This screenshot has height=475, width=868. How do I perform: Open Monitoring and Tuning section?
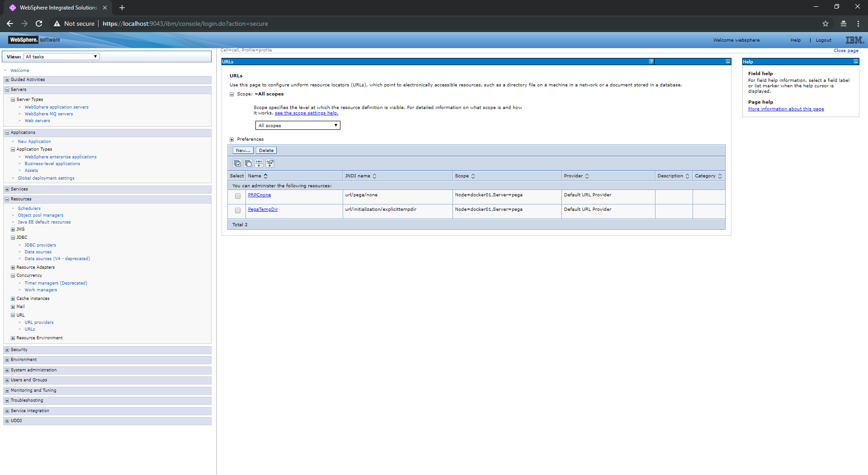point(33,390)
